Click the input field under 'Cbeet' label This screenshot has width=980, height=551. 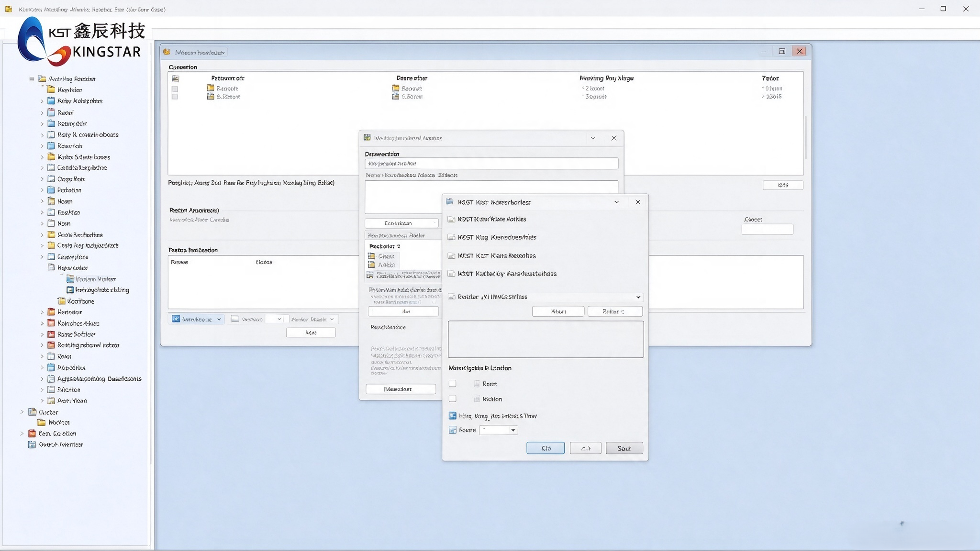pyautogui.click(x=767, y=229)
